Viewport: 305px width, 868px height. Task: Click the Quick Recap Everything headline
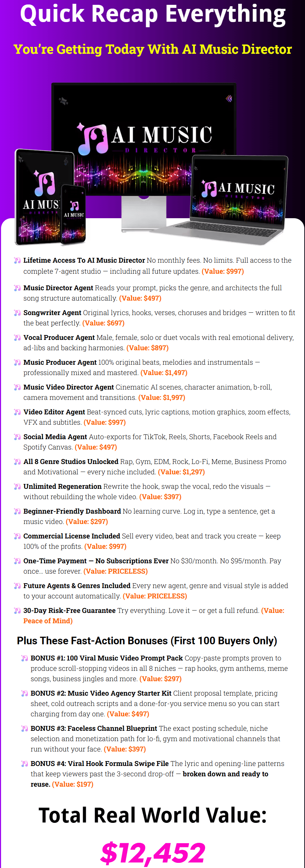(x=153, y=14)
